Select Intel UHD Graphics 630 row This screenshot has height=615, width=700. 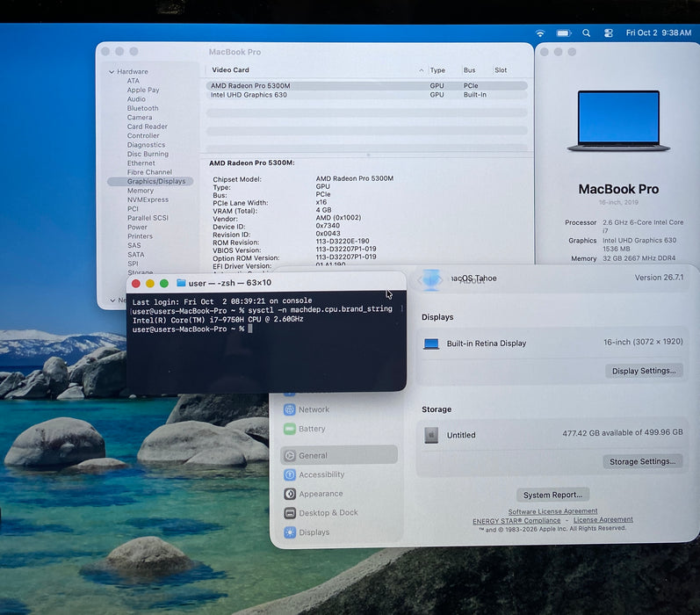tap(366, 95)
